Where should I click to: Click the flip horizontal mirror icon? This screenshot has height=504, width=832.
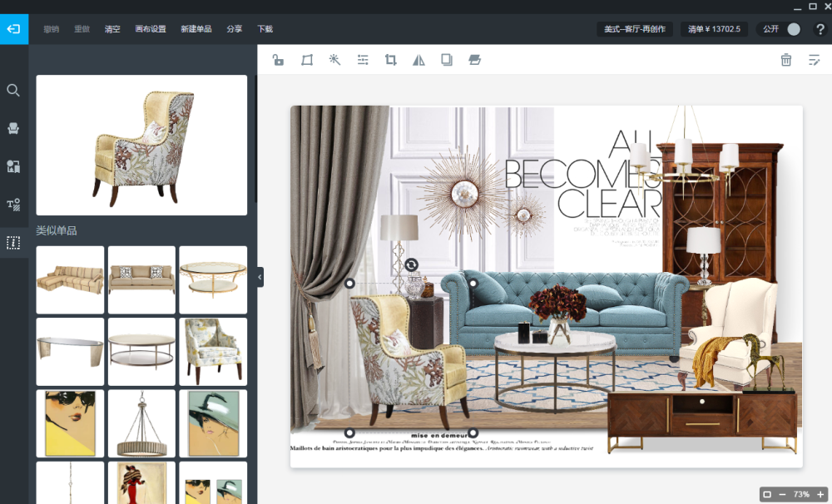pyautogui.click(x=419, y=60)
